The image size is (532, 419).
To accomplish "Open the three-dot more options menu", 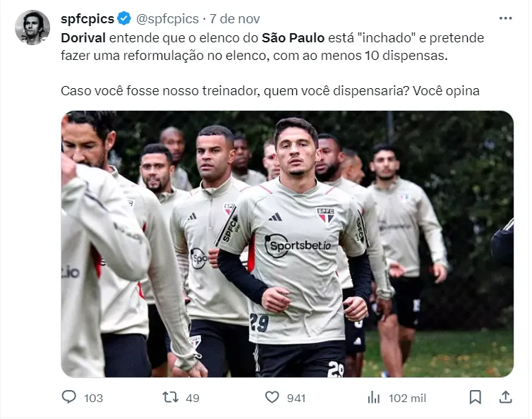I will 505,18.
